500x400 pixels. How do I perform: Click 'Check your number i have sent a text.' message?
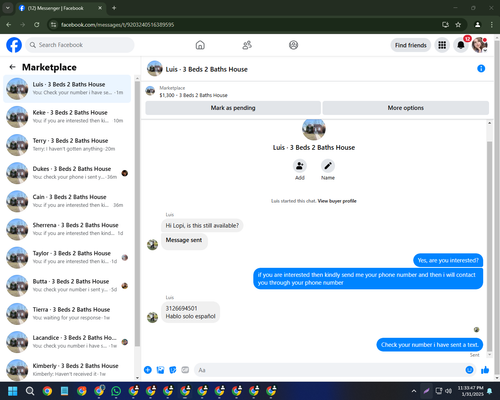pyautogui.click(x=430, y=345)
